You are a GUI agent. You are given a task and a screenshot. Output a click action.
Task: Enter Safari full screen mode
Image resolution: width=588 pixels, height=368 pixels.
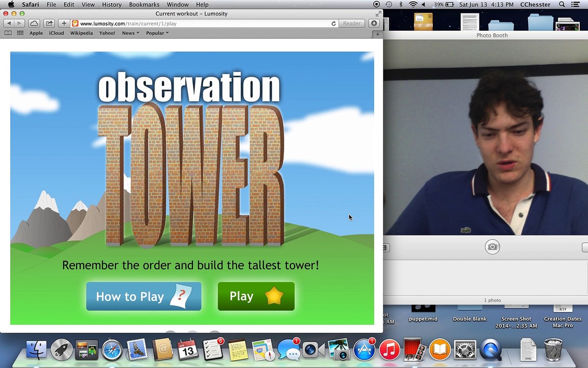pyautogui.click(x=378, y=13)
